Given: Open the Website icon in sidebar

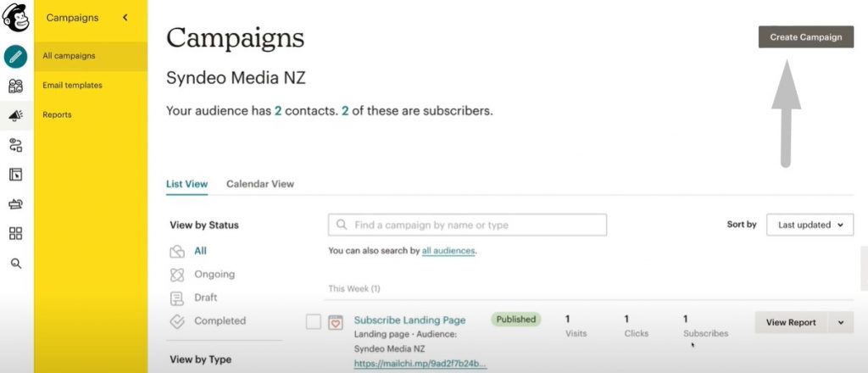Looking at the screenshot, I should (x=15, y=175).
